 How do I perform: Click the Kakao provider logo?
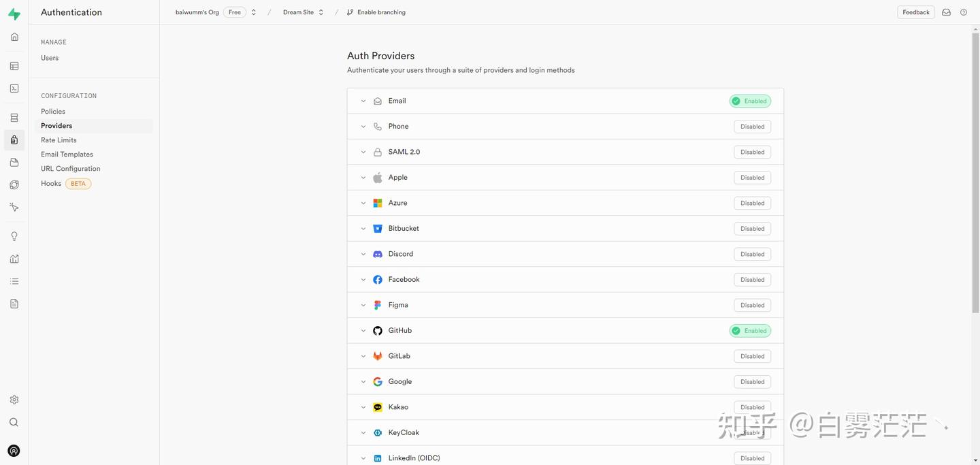click(x=378, y=407)
